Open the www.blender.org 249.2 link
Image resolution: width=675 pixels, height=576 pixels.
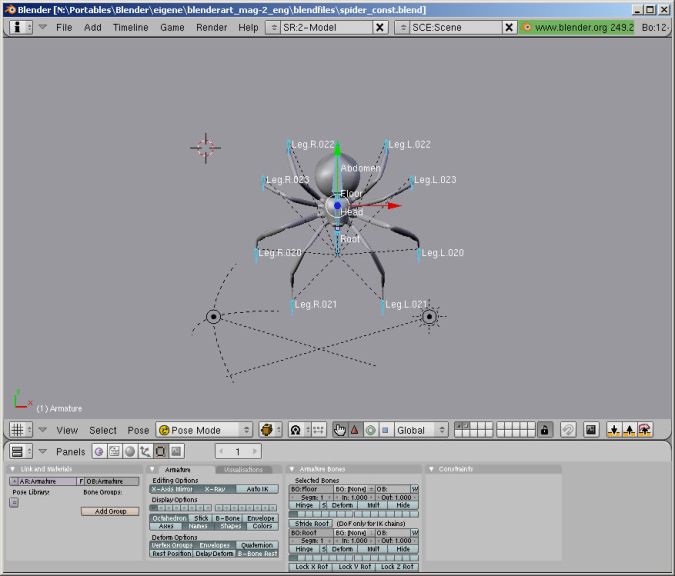[x=576, y=27]
